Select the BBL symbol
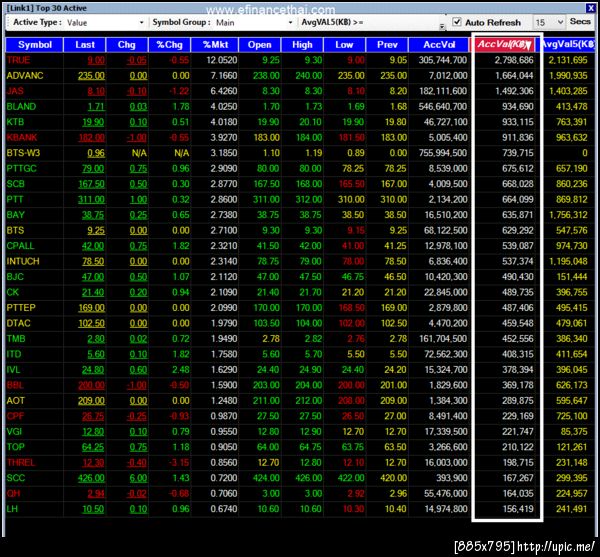Viewport: 600px width, 557px height. pos(15,385)
